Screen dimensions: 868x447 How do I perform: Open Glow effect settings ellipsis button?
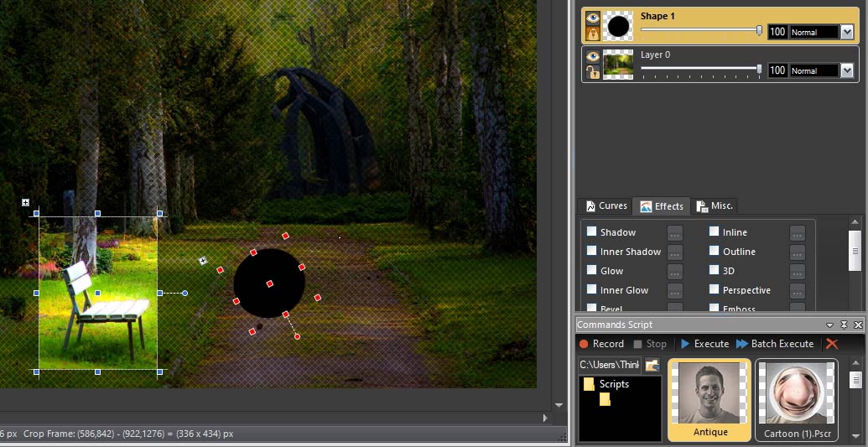pyautogui.click(x=675, y=272)
